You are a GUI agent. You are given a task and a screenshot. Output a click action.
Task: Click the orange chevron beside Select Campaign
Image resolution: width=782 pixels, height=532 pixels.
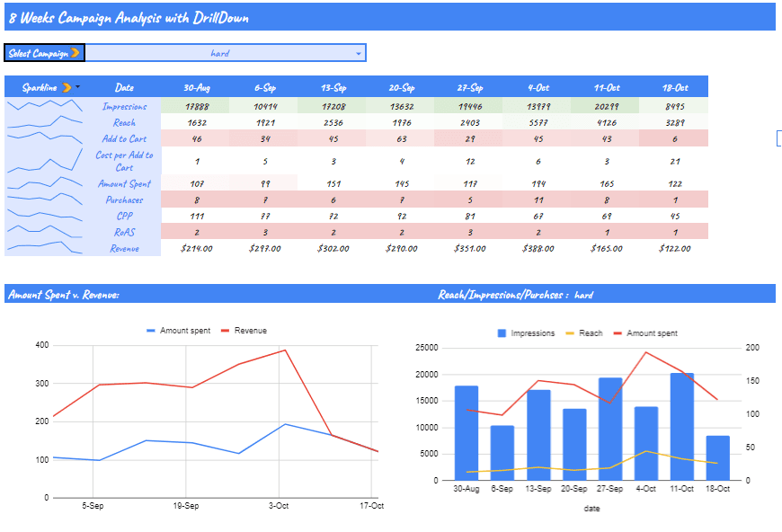point(76,53)
